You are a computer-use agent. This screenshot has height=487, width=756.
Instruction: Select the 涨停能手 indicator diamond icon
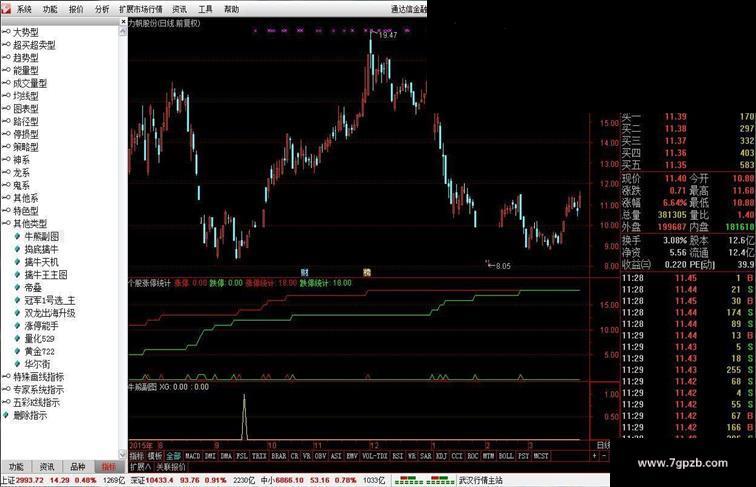pyautogui.click(x=18, y=326)
